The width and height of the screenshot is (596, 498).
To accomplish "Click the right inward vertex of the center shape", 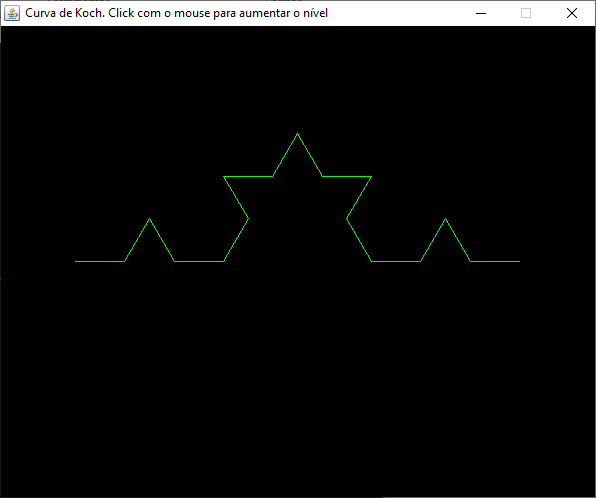I will 347,219.
